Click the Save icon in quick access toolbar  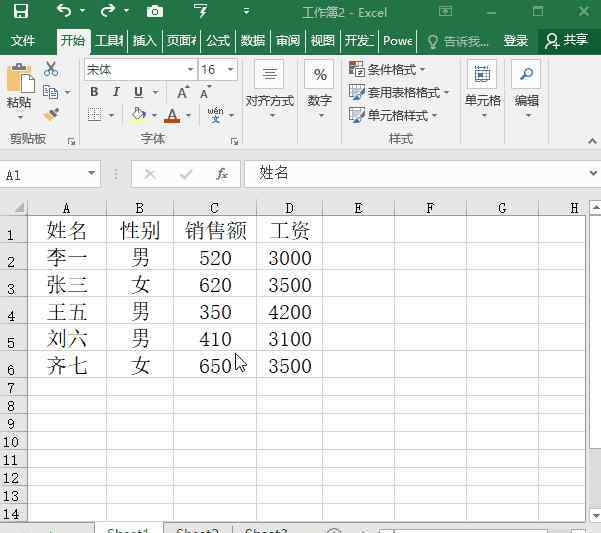(x=21, y=11)
